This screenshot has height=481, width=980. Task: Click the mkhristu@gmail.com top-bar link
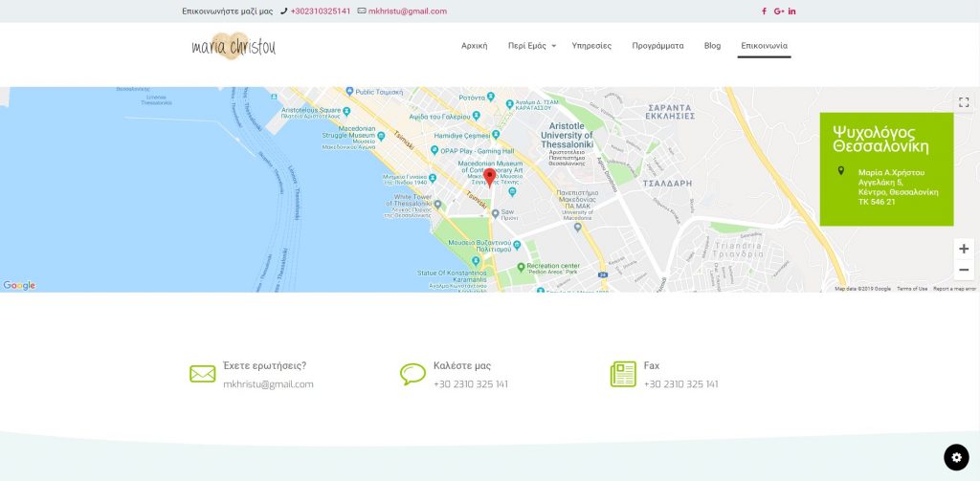[408, 11]
